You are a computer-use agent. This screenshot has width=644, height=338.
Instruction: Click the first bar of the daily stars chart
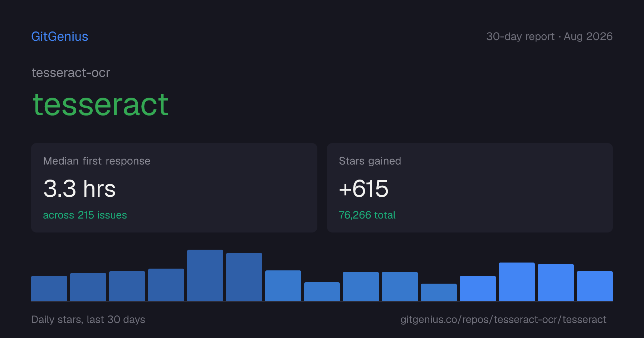click(49, 288)
